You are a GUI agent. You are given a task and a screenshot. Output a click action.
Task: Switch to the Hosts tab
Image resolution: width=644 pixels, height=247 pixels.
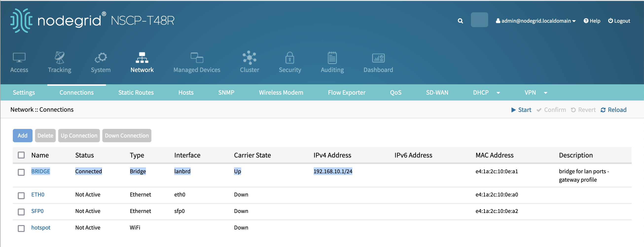186,92
